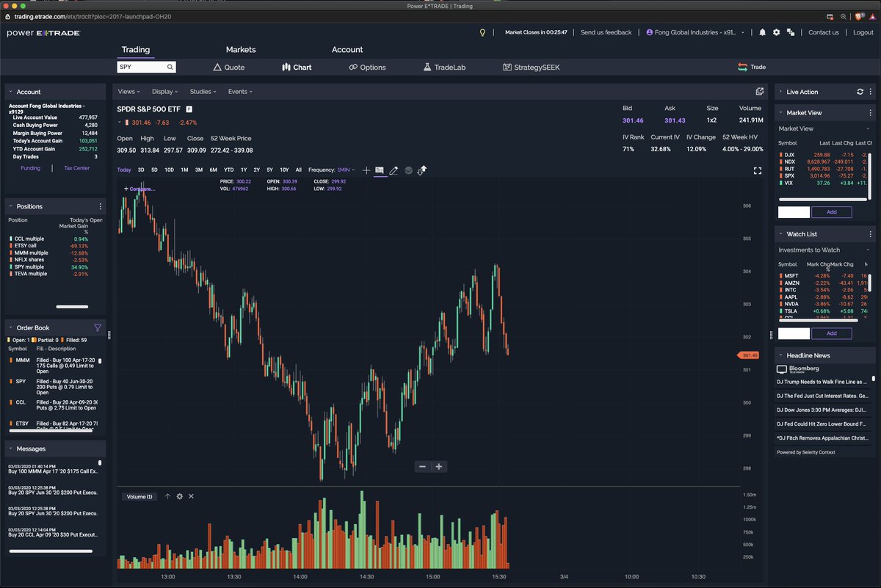Viewport: 881px width, 588px height.
Task: Click the up-down arrows icon in chart toolbar
Action: pyautogui.click(x=422, y=170)
